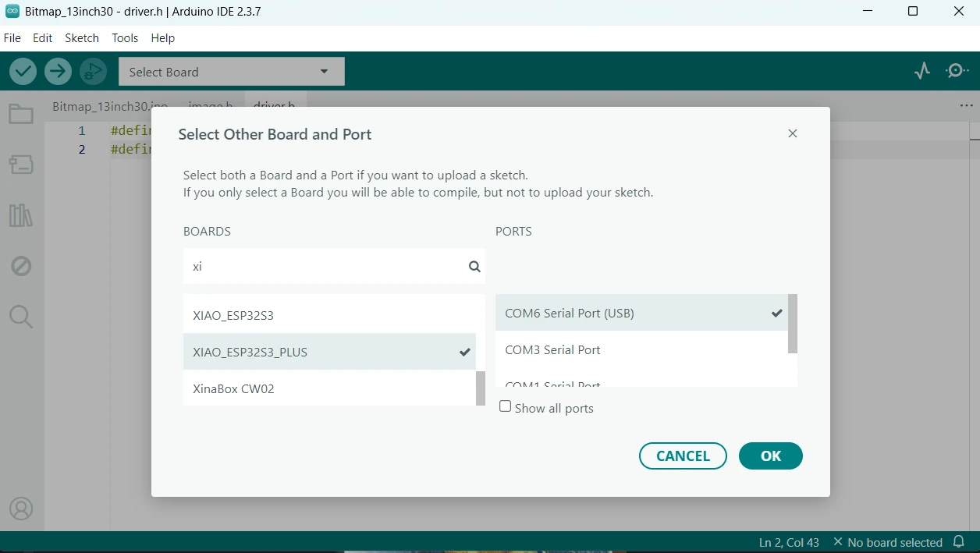Click the boards search input field
Image resolution: width=980 pixels, height=553 pixels.
point(324,267)
